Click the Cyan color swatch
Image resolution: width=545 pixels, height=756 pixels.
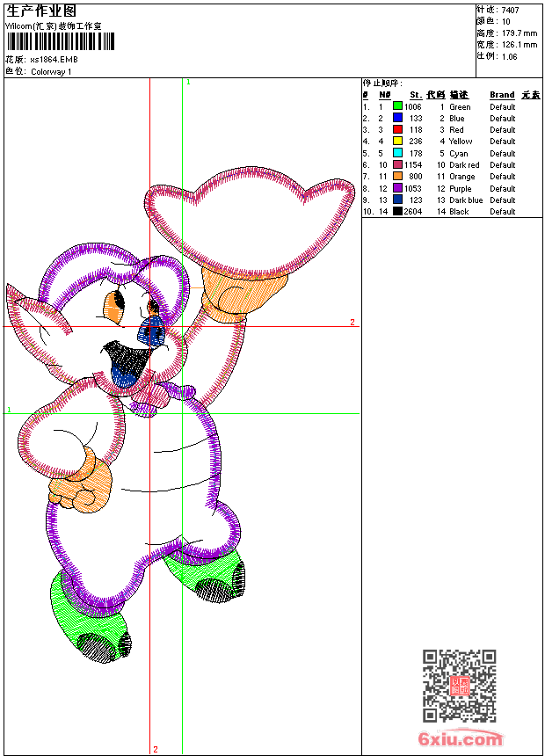(x=397, y=153)
